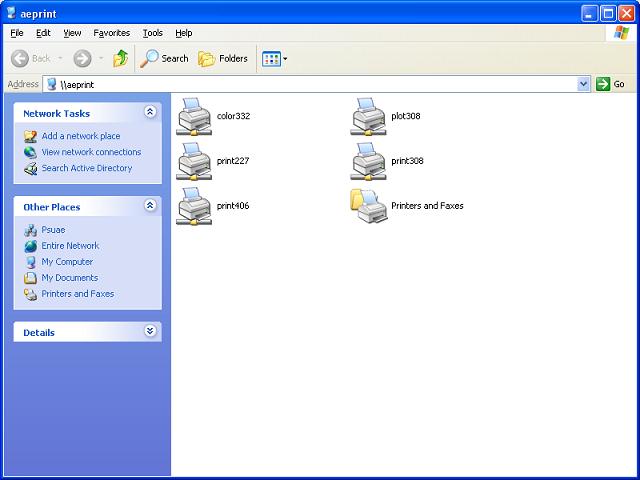Click the color332 label text

[x=233, y=116]
